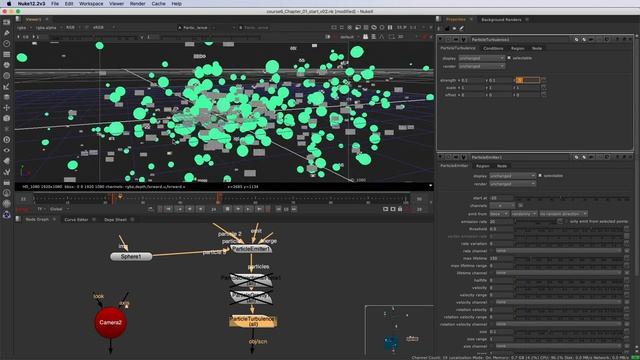Viewport: 640px width, 360px height.
Task: Open display dropdown in ParticleEmitter1 panel
Action: pos(513,176)
